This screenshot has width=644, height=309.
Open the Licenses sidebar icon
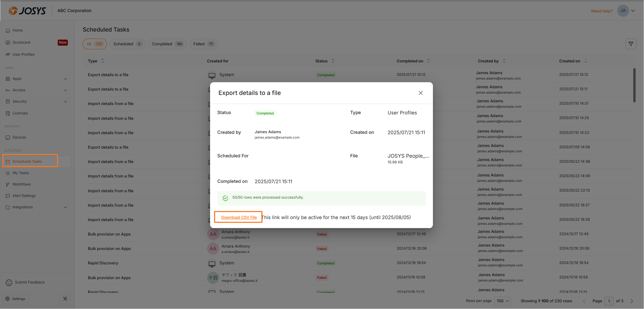click(x=8, y=113)
